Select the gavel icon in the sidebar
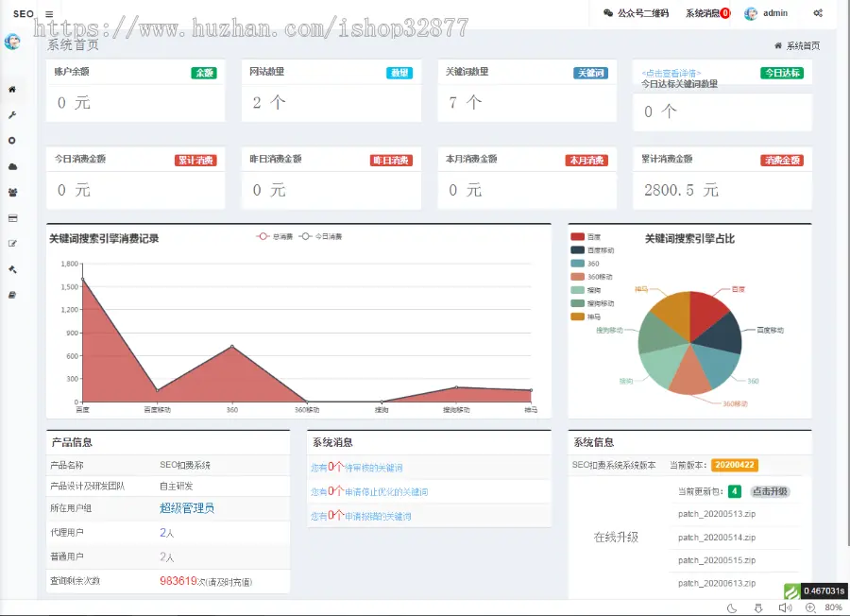The width and height of the screenshot is (850, 616). tap(12, 269)
